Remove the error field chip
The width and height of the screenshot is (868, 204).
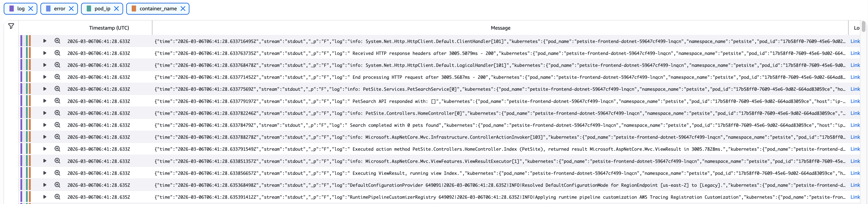(x=71, y=9)
